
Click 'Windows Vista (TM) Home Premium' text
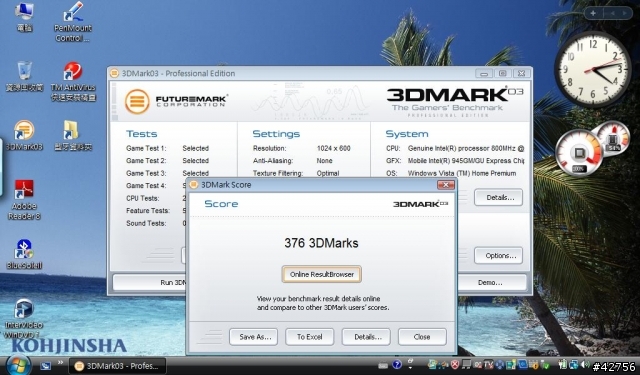click(462, 173)
